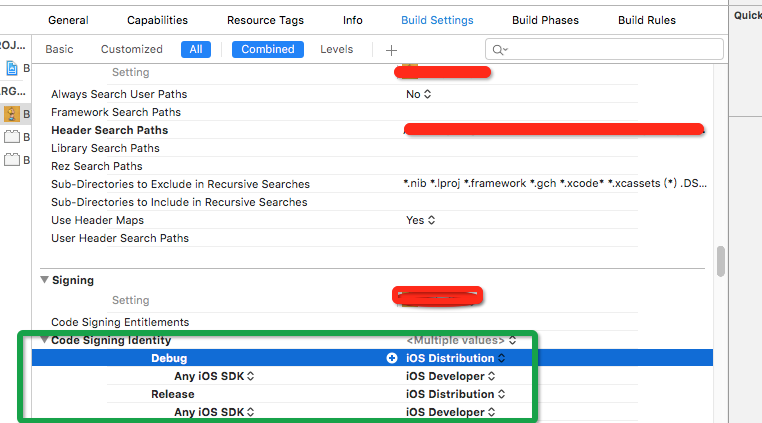Screen dimensions: 762x423
Task: Open the Build Phases tab
Action: [x=545, y=20]
